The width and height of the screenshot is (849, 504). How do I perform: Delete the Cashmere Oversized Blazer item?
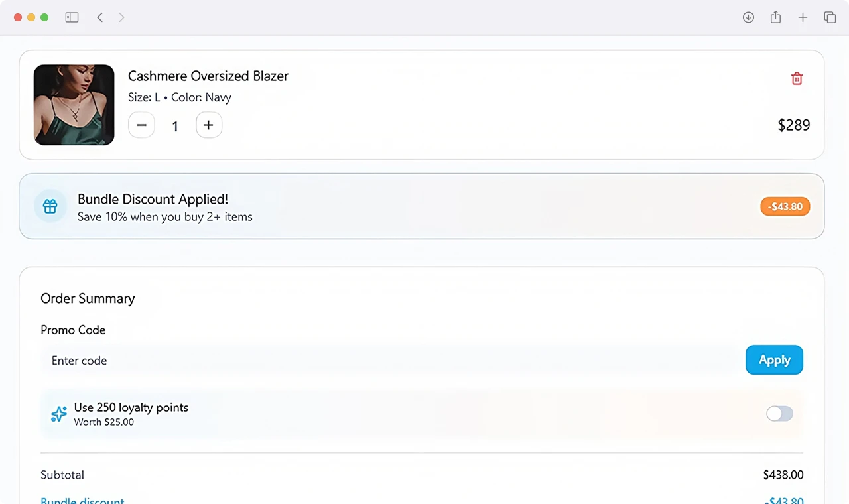click(797, 78)
